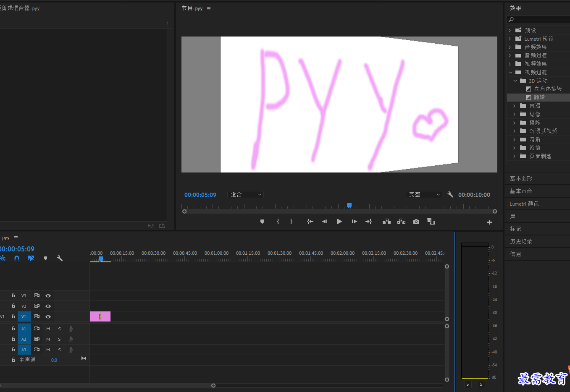This screenshot has width=570, height=392.
Task: Play the pyy sequence
Action: [339, 222]
